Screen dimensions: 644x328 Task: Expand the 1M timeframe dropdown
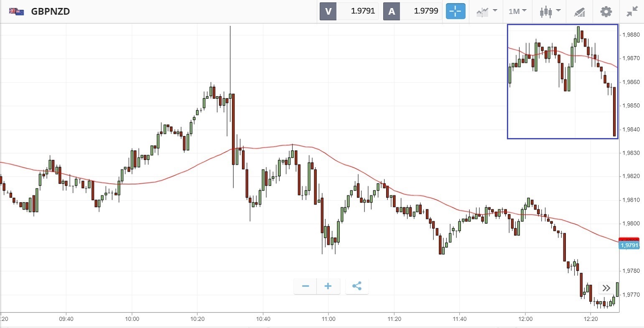tap(517, 11)
